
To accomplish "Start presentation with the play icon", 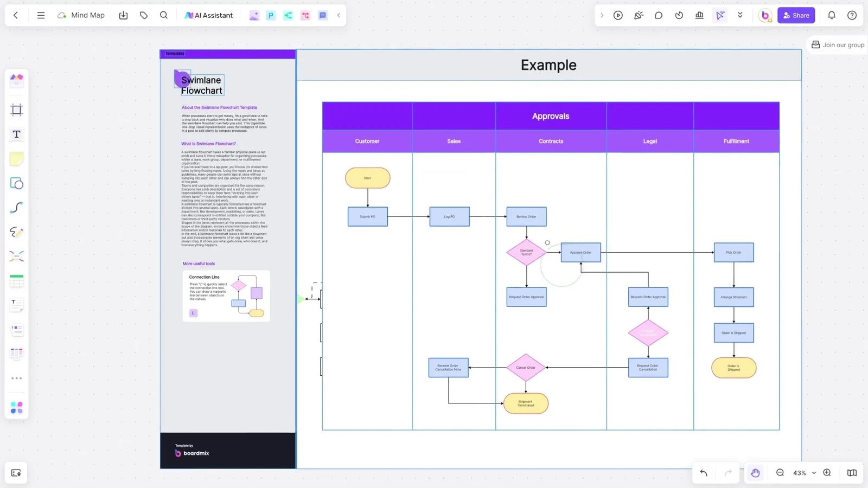I will tap(618, 15).
